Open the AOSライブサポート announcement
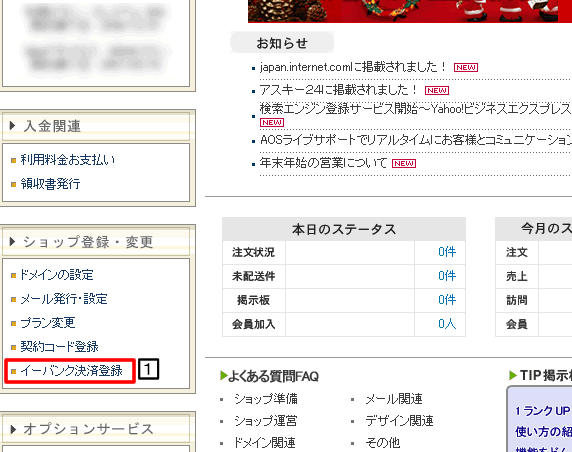The image size is (572, 452). click(x=416, y=140)
